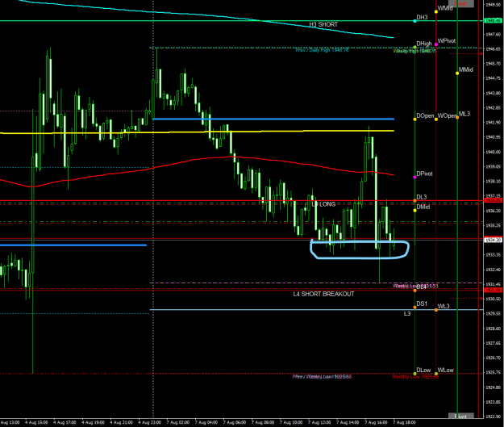The width and height of the screenshot is (504, 427).
Task: Click the L3 LONG level label
Action: (x=323, y=204)
